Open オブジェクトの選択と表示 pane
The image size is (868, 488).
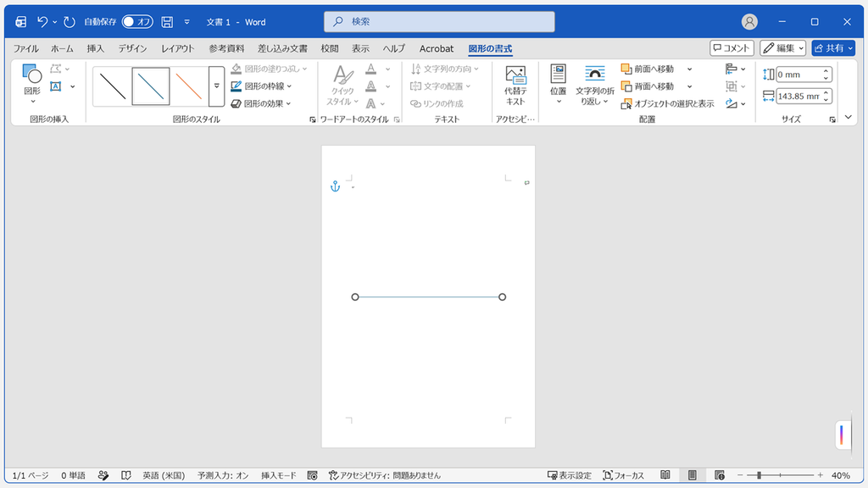pyautogui.click(x=668, y=103)
